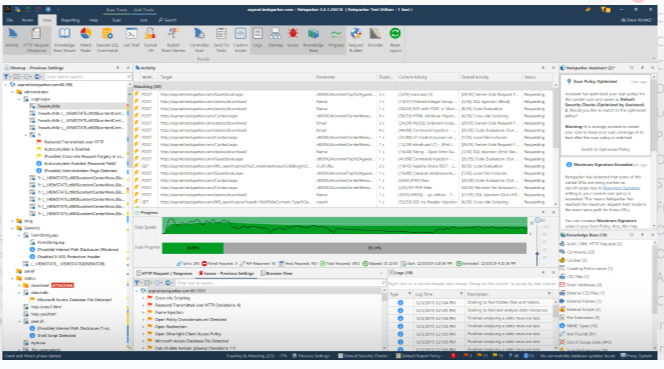This screenshot has width=664, height=369.
Task: Adjust the vertical scan speed slider
Action: [537, 254]
